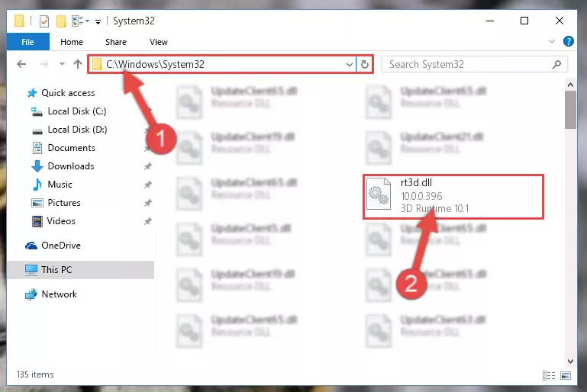Select the rt3d.dll file

coord(453,196)
